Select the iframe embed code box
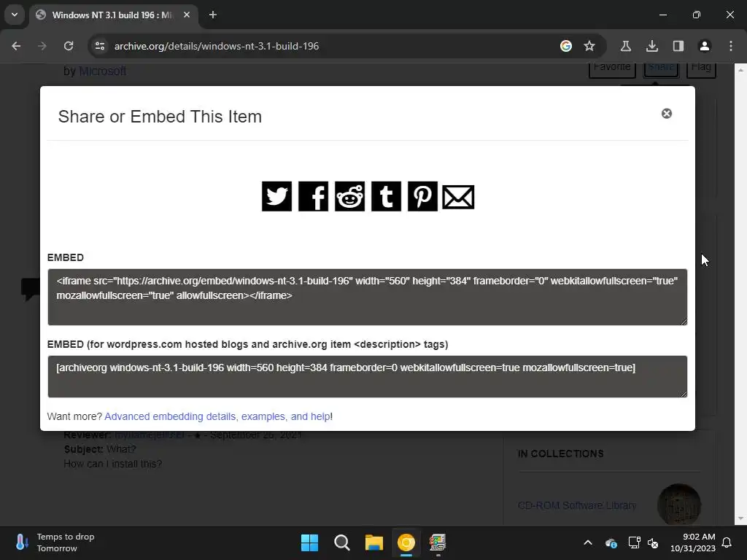This screenshot has width=747, height=560. tap(368, 297)
